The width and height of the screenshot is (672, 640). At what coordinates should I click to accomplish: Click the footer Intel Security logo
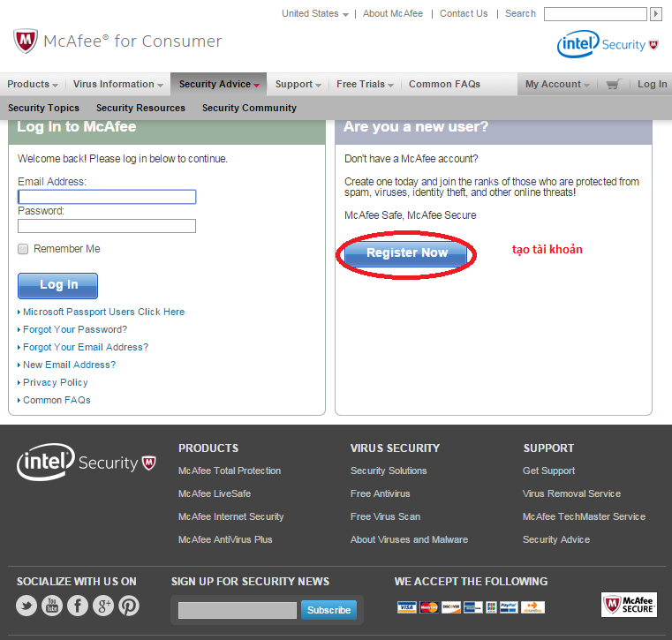[x=87, y=462]
